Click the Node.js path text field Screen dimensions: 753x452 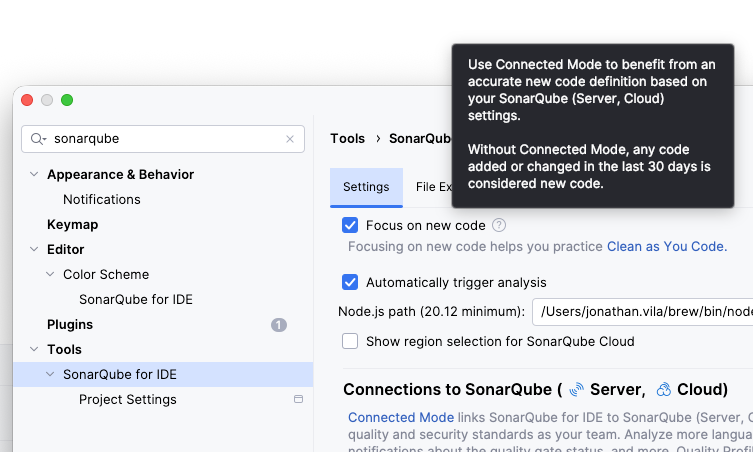pos(642,311)
